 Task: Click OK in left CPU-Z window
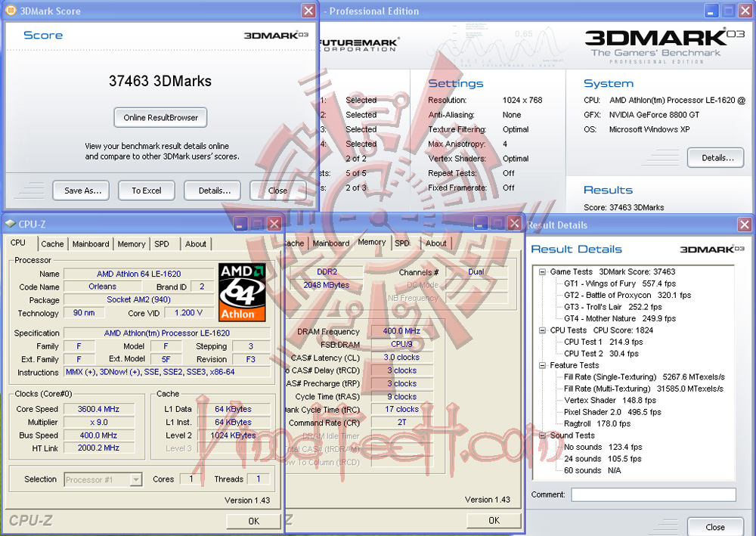coord(253,521)
